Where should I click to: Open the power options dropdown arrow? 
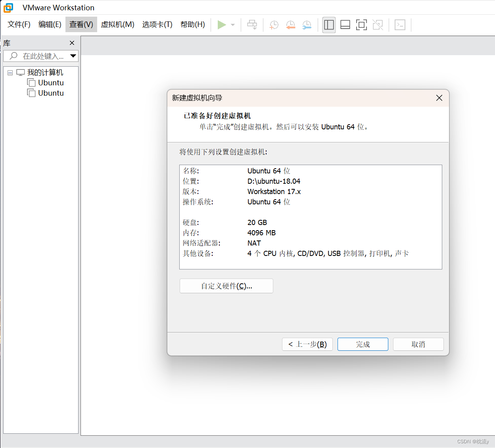coord(233,25)
